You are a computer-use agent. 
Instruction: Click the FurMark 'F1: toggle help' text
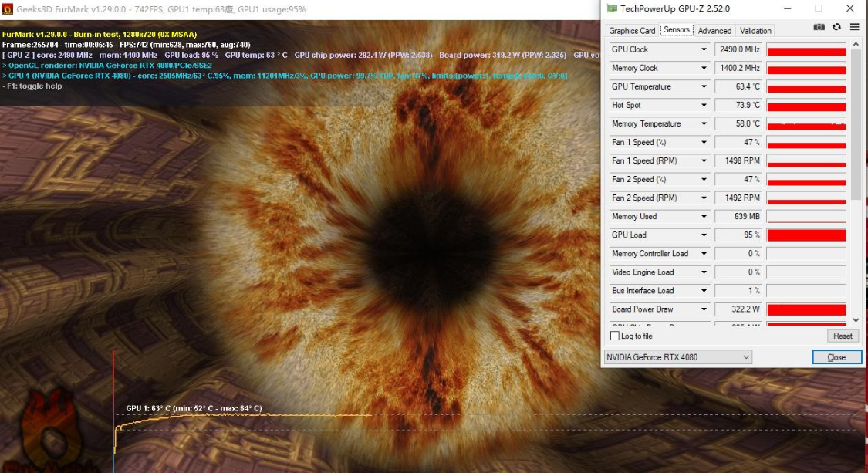[32, 86]
